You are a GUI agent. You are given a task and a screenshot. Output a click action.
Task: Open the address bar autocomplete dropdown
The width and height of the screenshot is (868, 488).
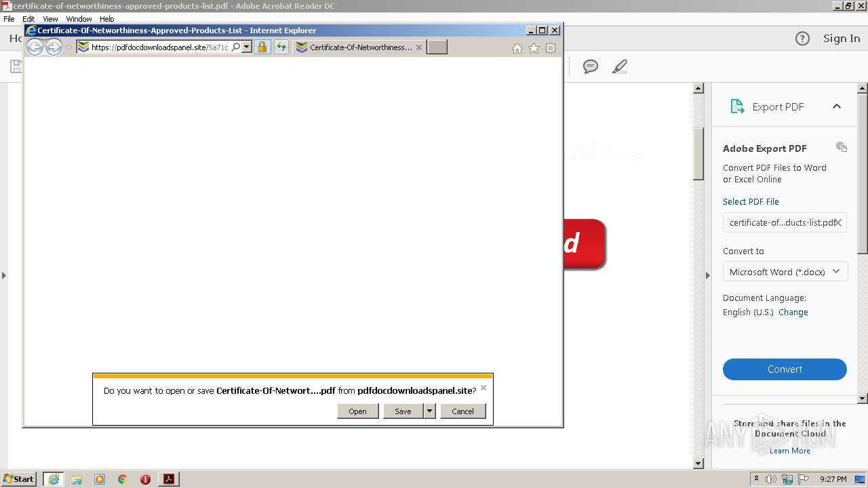point(246,47)
